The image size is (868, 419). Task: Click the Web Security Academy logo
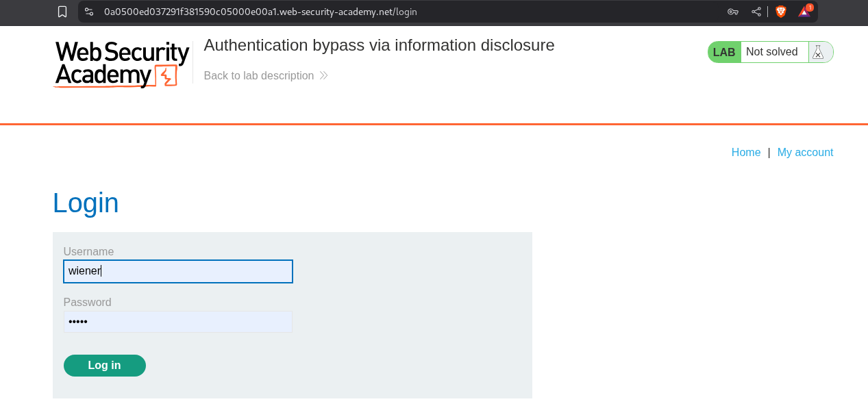(x=122, y=64)
